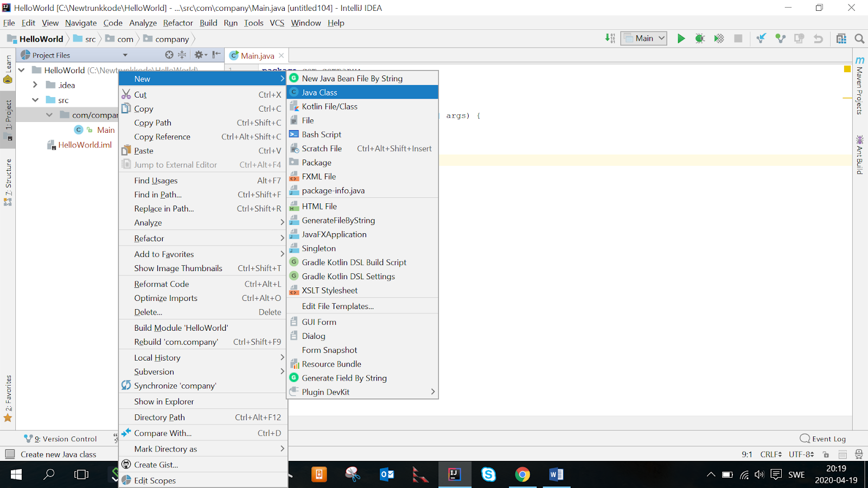Open Skype from Windows taskbar
The height and width of the screenshot is (488, 868).
(x=488, y=475)
